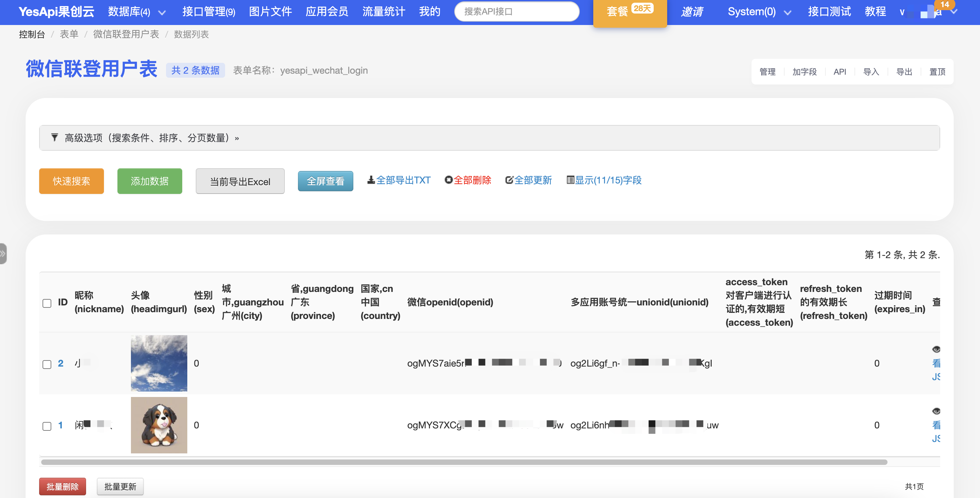This screenshot has height=498, width=980.
Task: Click the horizontal table scrollbar
Action: coord(464,462)
